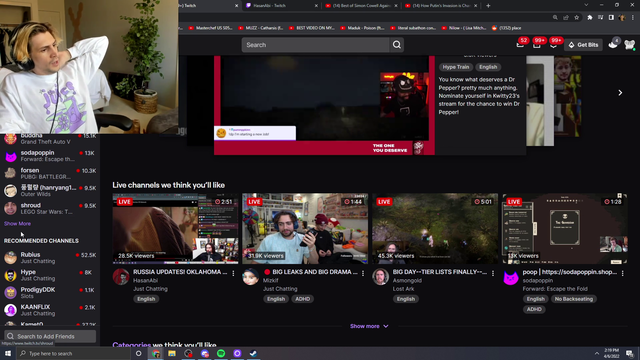Image resolution: width=640 pixels, height=360 pixels.
Task: Click the Windows Type here to search box
Action: pyautogui.click(x=73, y=353)
